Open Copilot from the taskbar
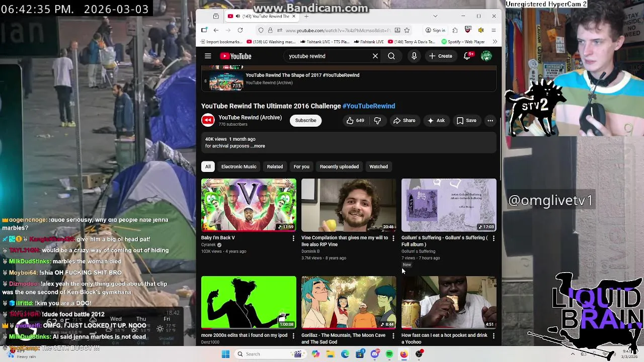This screenshot has width=644, height=362. (x=315, y=354)
